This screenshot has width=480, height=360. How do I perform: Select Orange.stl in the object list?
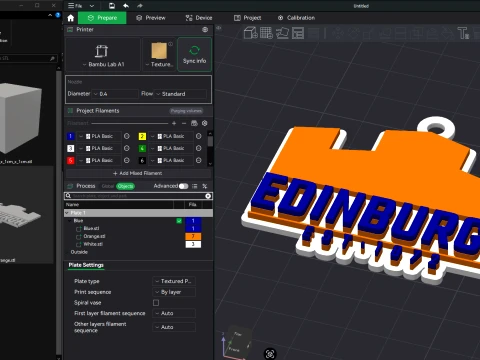(x=94, y=236)
